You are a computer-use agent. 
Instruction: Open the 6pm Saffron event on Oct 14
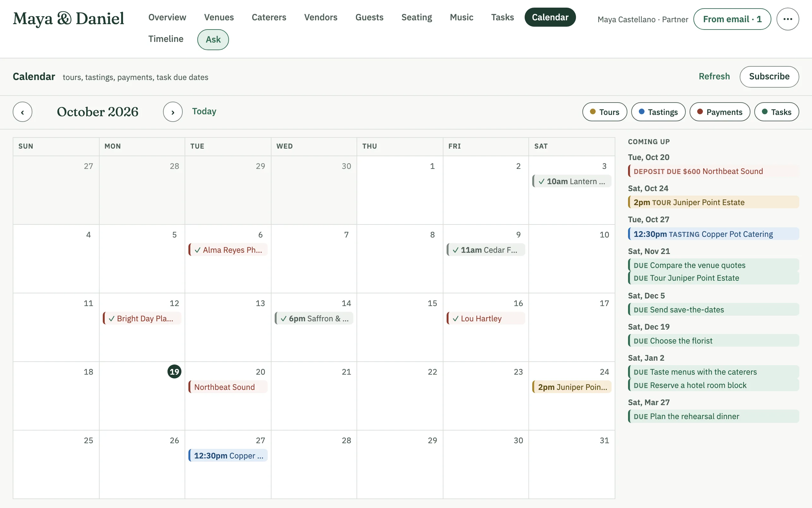[314, 318]
